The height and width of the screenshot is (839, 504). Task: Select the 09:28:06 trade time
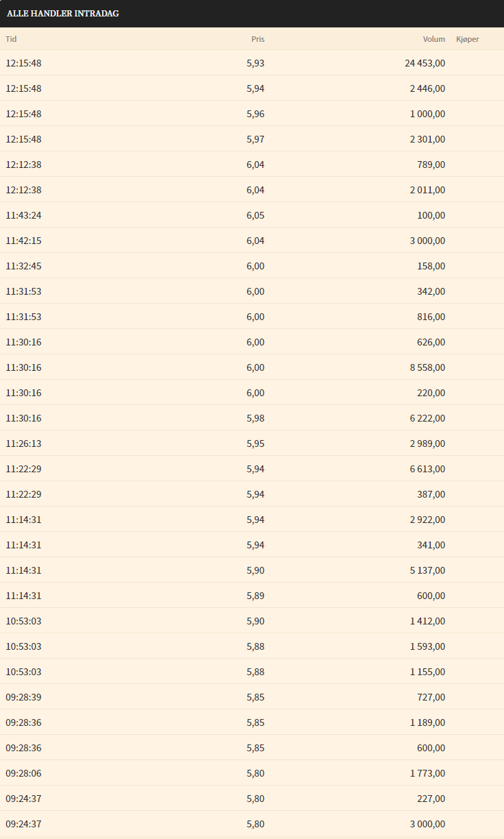click(x=23, y=773)
